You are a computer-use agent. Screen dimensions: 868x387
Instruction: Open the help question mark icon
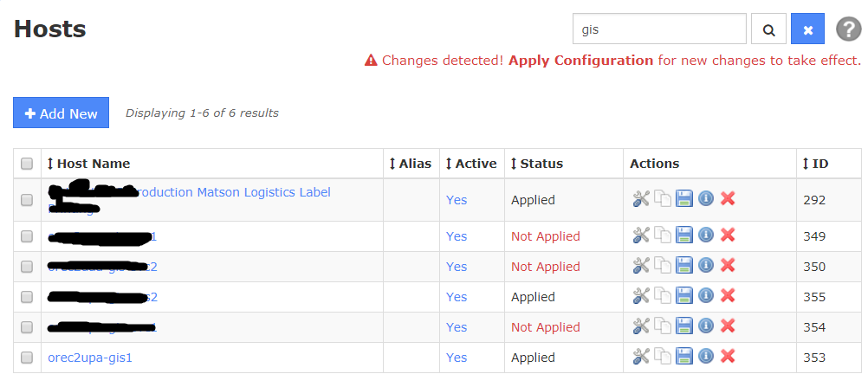pos(848,29)
